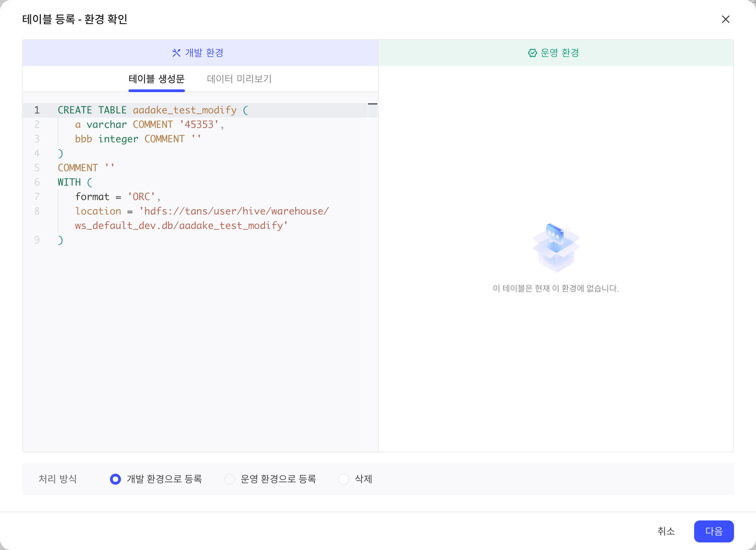The width and height of the screenshot is (756, 550).
Task: Click line number 4 in gutter
Action: pos(37,153)
